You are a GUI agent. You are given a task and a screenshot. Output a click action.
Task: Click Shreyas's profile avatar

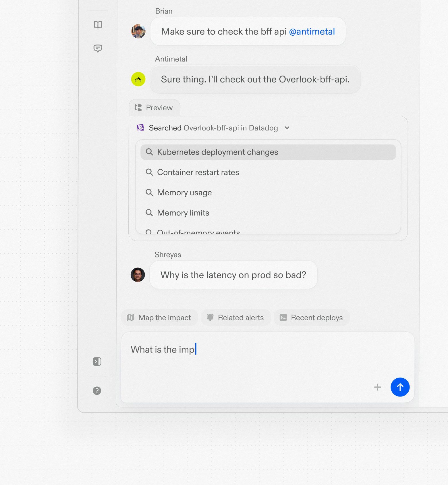tap(138, 275)
